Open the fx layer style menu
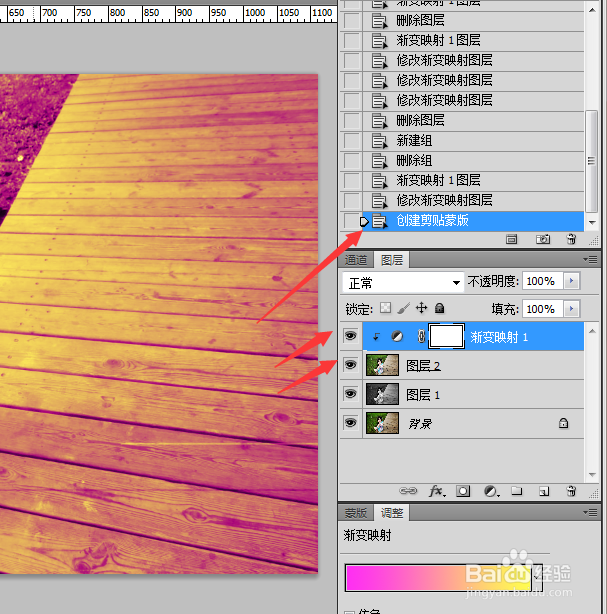 click(437, 491)
